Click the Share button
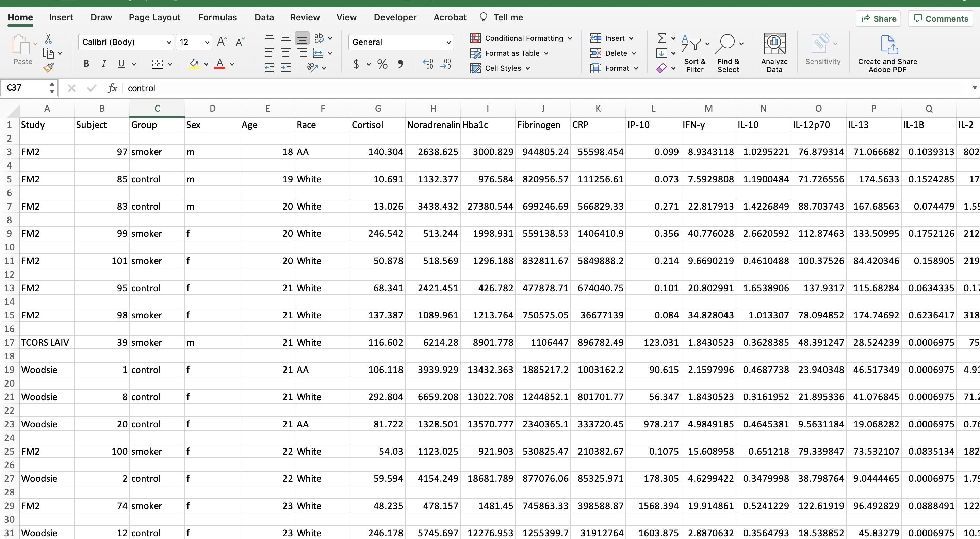This screenshot has height=539, width=980. pyautogui.click(x=878, y=19)
